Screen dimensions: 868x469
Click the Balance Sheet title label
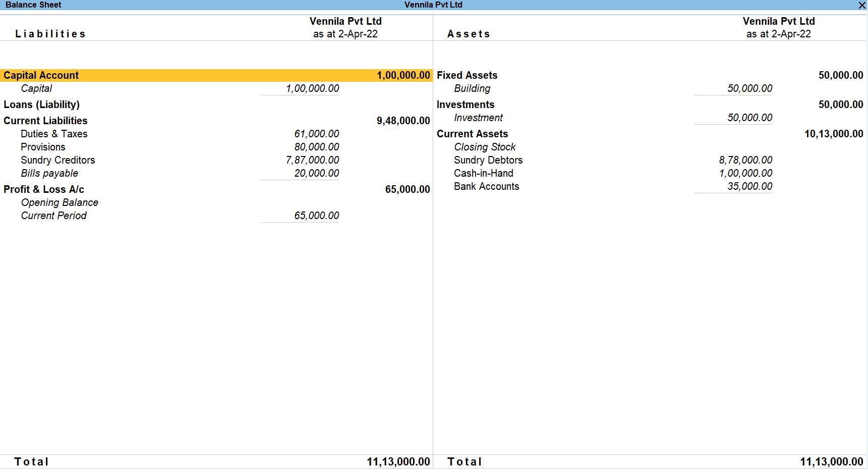(x=33, y=5)
